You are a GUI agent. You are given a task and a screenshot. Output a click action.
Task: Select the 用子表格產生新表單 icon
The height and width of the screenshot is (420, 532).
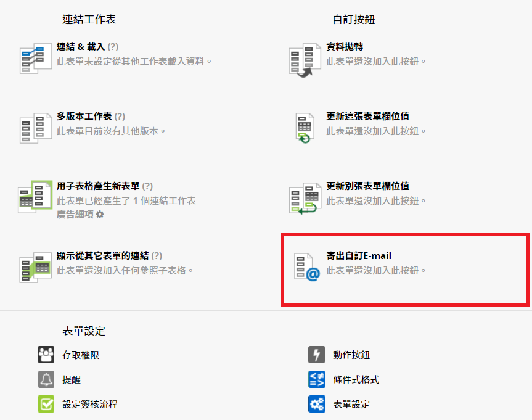click(x=35, y=197)
